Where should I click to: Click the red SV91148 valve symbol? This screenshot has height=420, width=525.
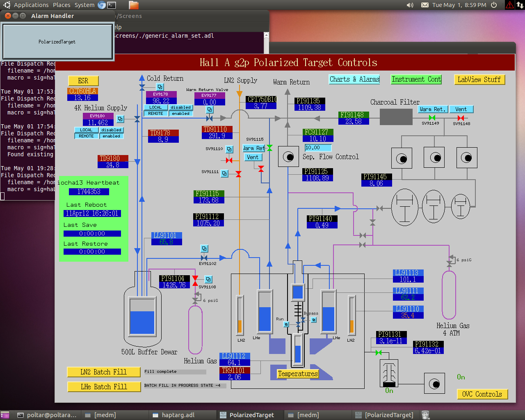[461, 118]
